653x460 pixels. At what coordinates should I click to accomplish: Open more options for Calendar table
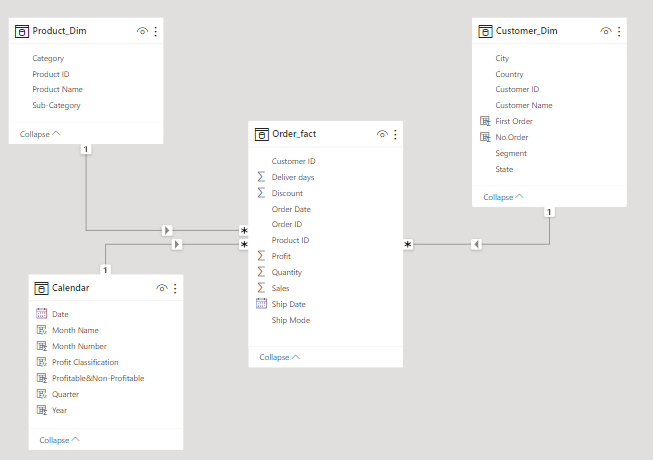(x=175, y=288)
